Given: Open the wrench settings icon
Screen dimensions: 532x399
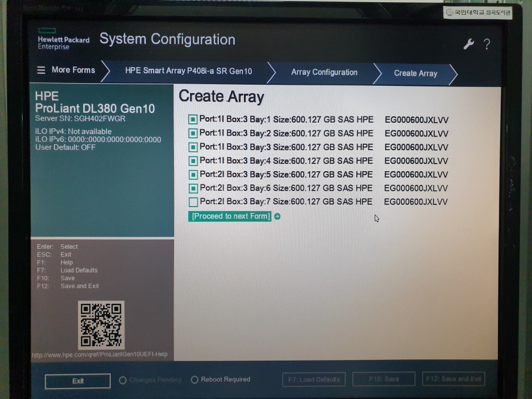Looking at the screenshot, I should pos(469,44).
